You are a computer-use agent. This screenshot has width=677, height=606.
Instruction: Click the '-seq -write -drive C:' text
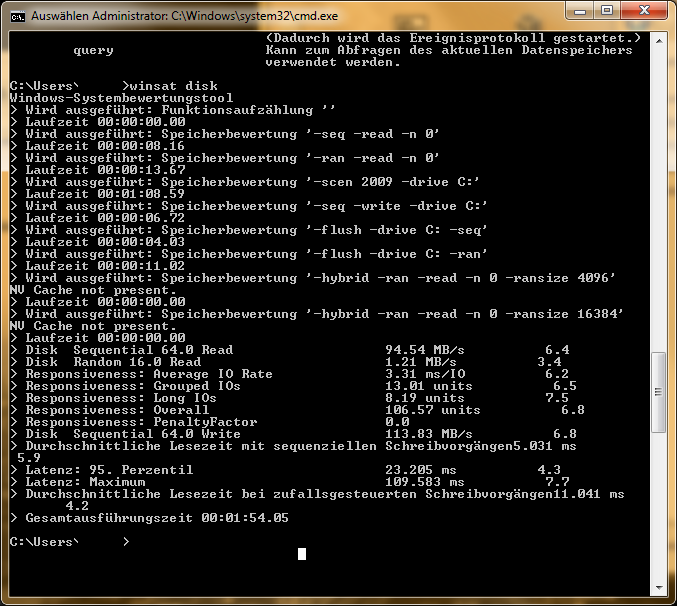pyautogui.click(x=397, y=206)
